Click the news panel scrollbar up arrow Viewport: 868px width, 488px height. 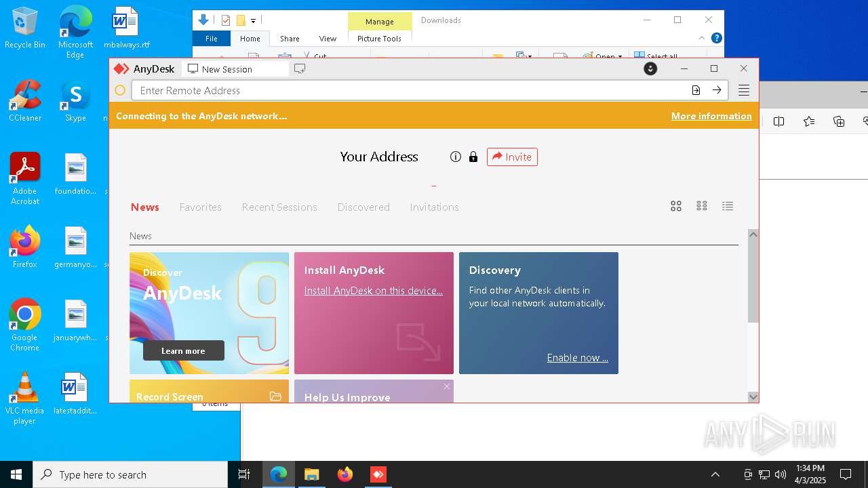pyautogui.click(x=753, y=235)
